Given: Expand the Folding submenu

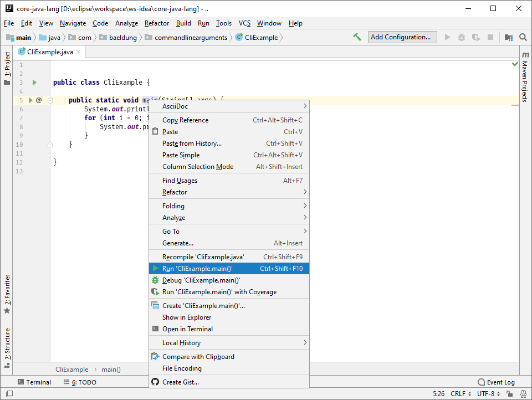Looking at the screenshot, I should tap(229, 206).
